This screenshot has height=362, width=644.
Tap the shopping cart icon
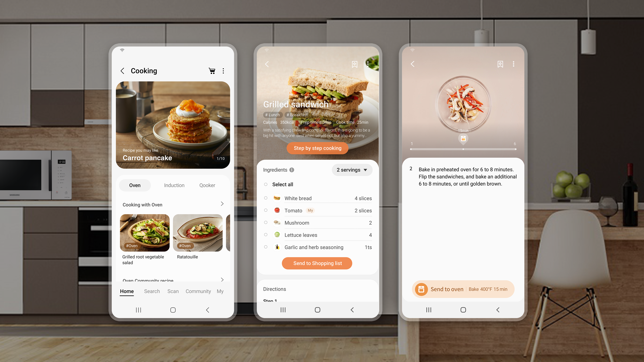pyautogui.click(x=212, y=71)
